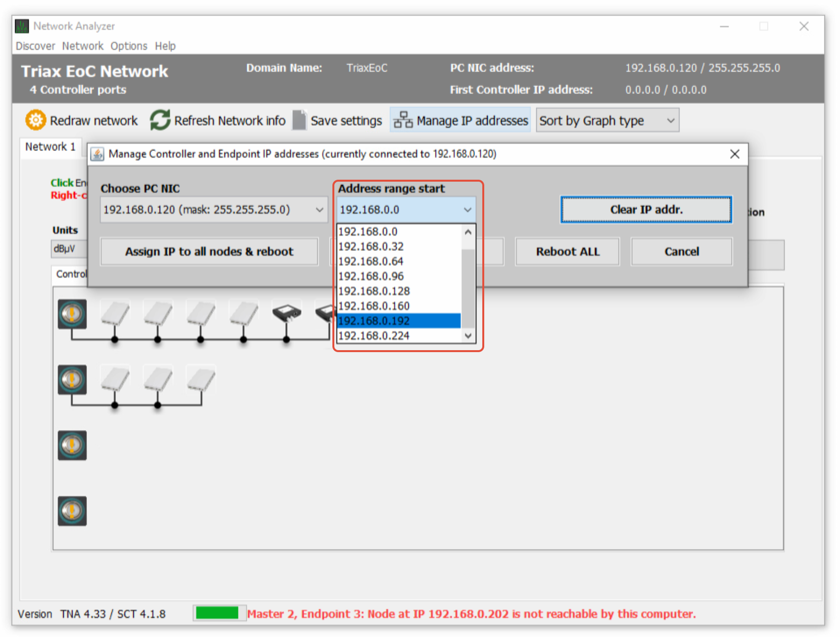Image resolution: width=840 pixels, height=637 pixels.
Task: Click the Clear IP addr. button
Action: (646, 210)
